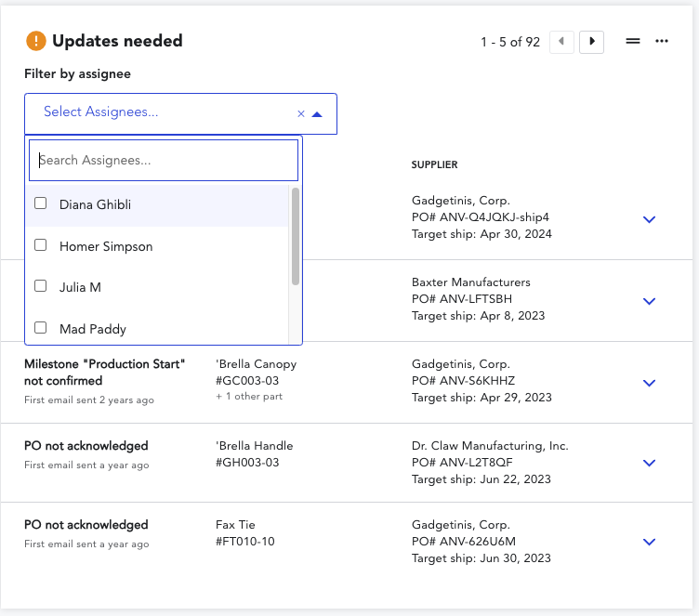The image size is (699, 616).
Task: Check the Homer Simpson checkbox
Action: (x=41, y=244)
